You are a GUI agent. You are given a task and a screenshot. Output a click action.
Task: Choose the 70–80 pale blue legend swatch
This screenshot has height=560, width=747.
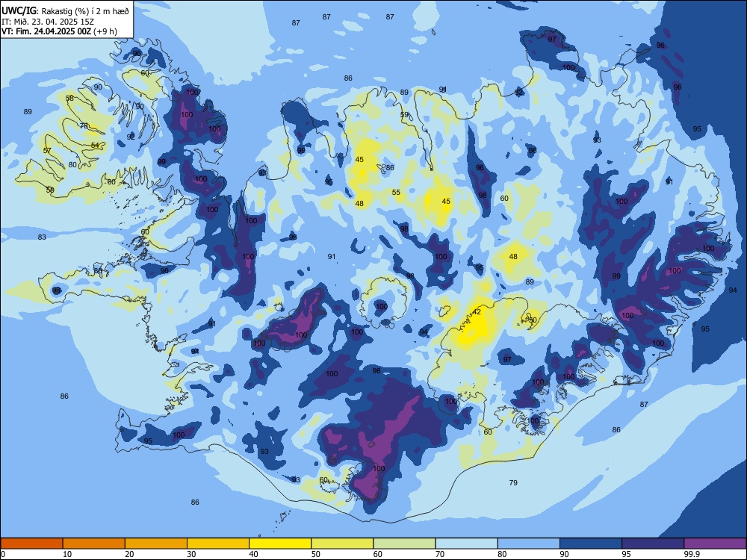pyautogui.click(x=466, y=544)
